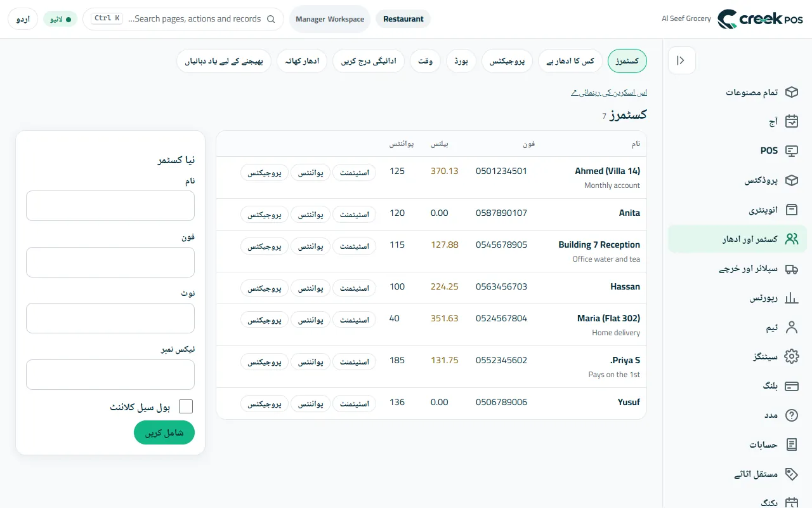Image resolution: width=812 pixels, height=508 pixels.
Task: Tick the wholesale client checkbox
Action: point(186,406)
